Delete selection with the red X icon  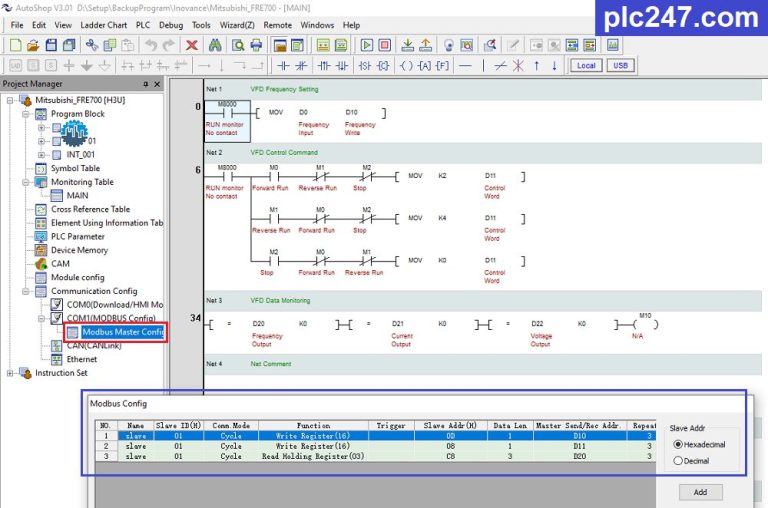[192, 45]
